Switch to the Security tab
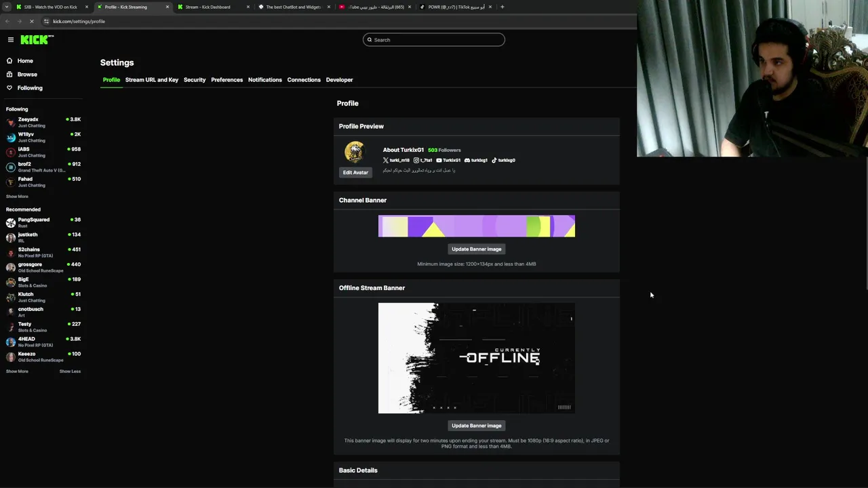868x488 pixels. (x=195, y=80)
